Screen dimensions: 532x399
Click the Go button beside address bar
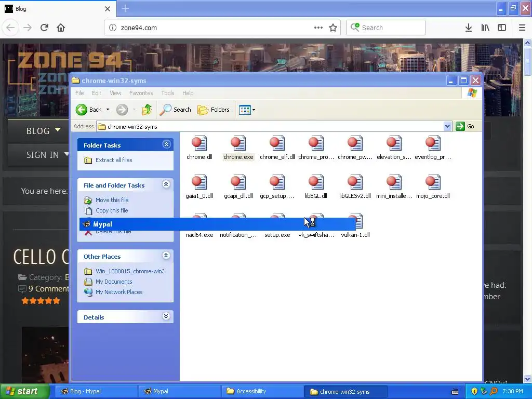[465, 126]
